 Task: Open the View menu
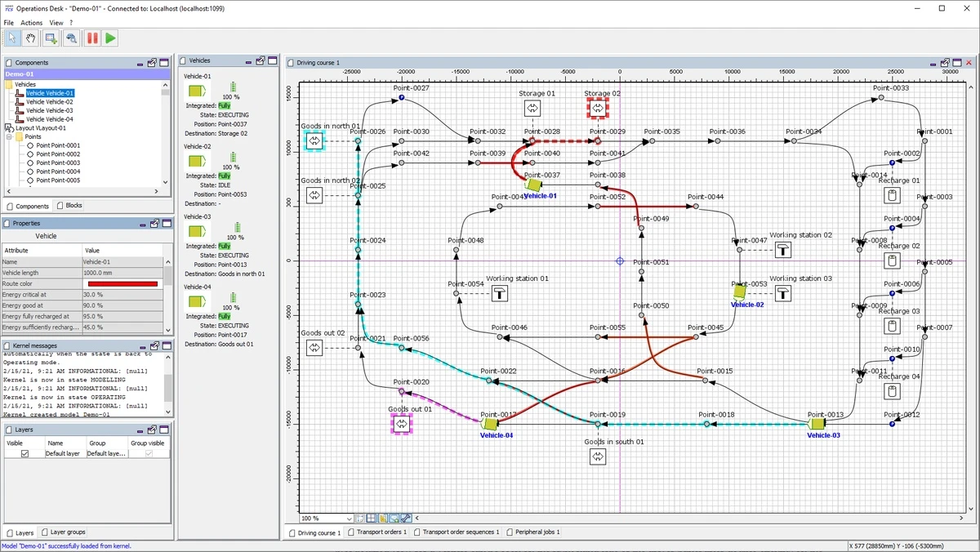[x=56, y=22]
